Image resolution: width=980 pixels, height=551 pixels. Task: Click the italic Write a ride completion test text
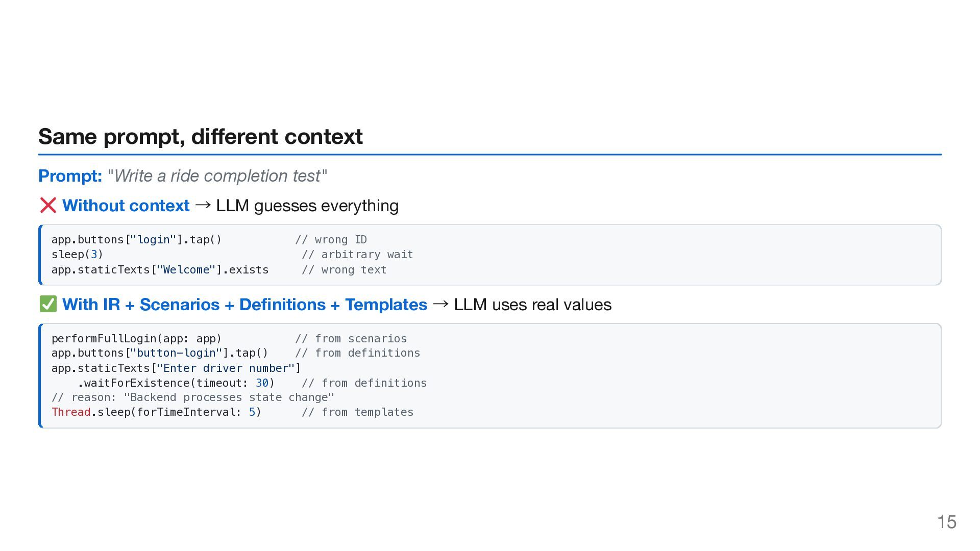point(217,176)
